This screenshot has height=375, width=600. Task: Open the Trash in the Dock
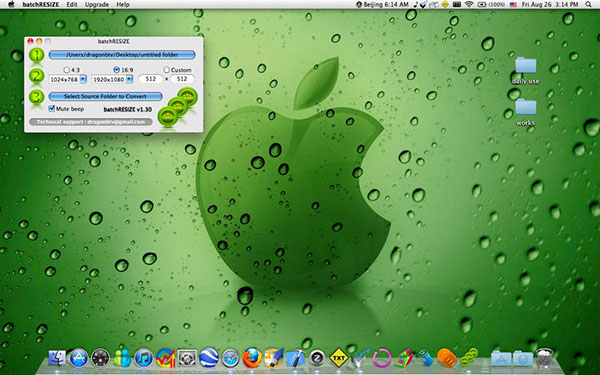[x=544, y=358]
